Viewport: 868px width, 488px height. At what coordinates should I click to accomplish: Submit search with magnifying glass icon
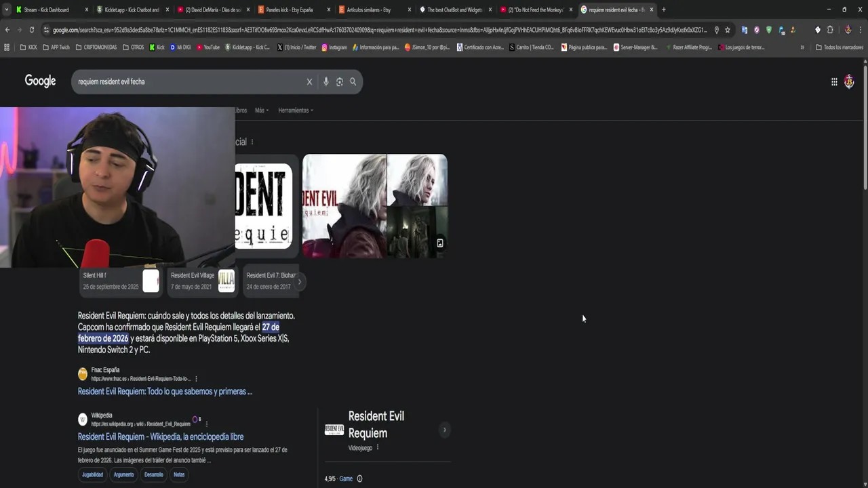tap(353, 81)
